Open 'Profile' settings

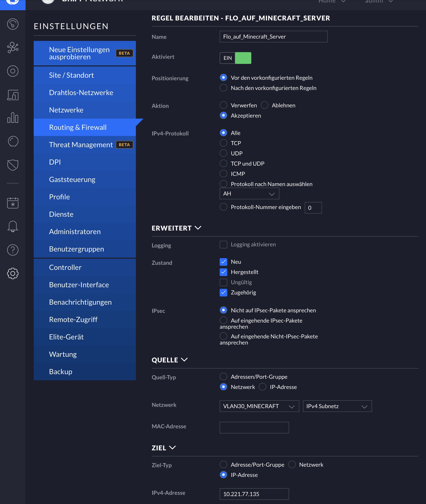pyautogui.click(x=85, y=197)
